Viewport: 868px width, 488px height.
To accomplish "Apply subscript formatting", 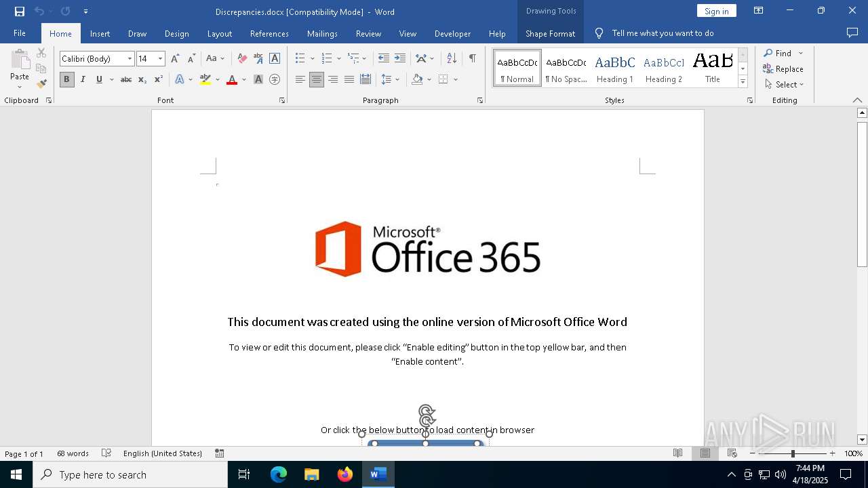I will click(x=142, y=79).
